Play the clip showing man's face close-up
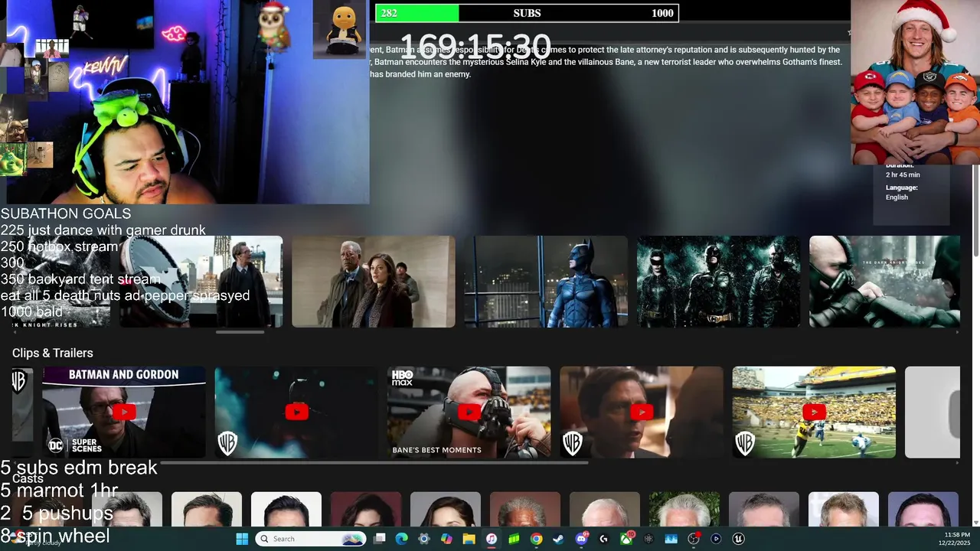Image resolution: width=980 pixels, height=551 pixels. 642,412
